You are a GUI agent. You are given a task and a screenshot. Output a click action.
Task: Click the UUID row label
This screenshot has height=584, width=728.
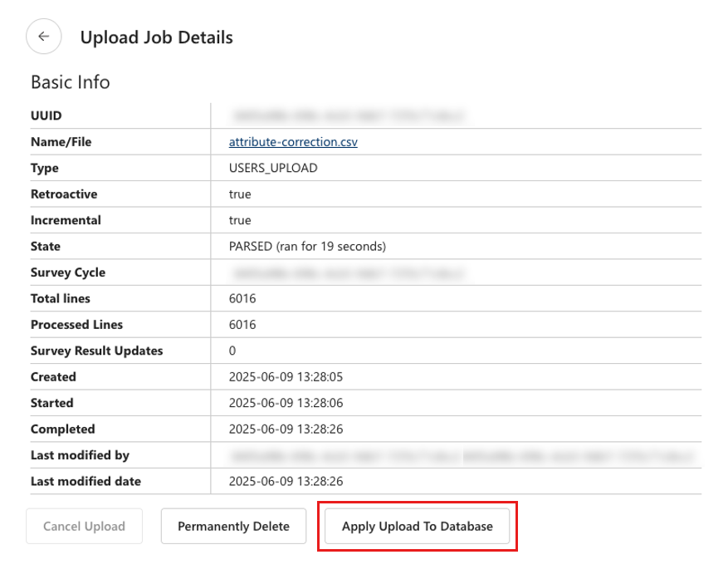[x=46, y=115]
